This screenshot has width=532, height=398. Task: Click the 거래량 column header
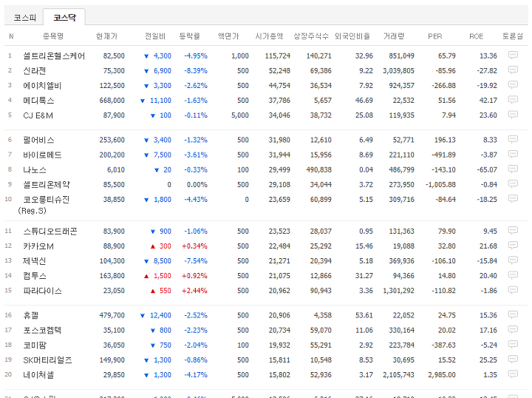click(394, 36)
